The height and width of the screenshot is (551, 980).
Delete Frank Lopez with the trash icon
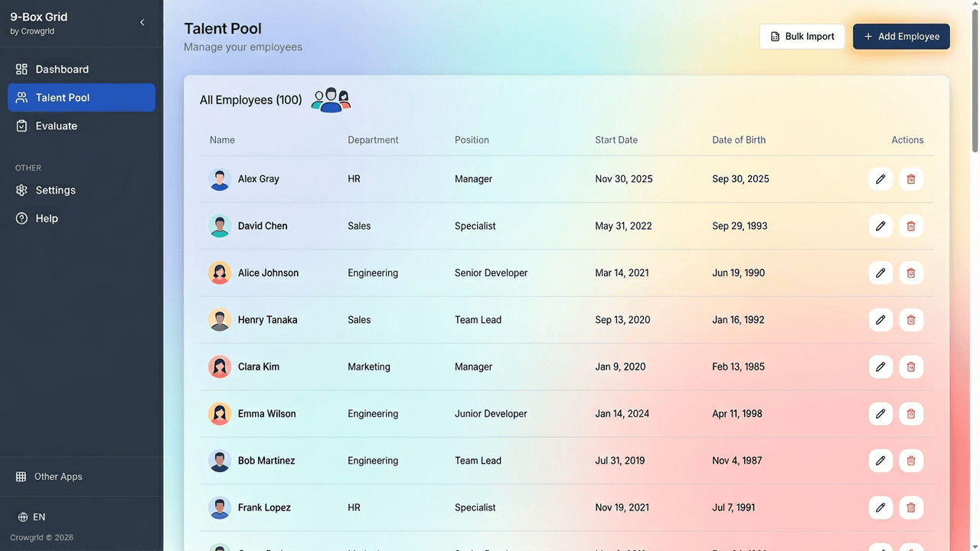[910, 507]
